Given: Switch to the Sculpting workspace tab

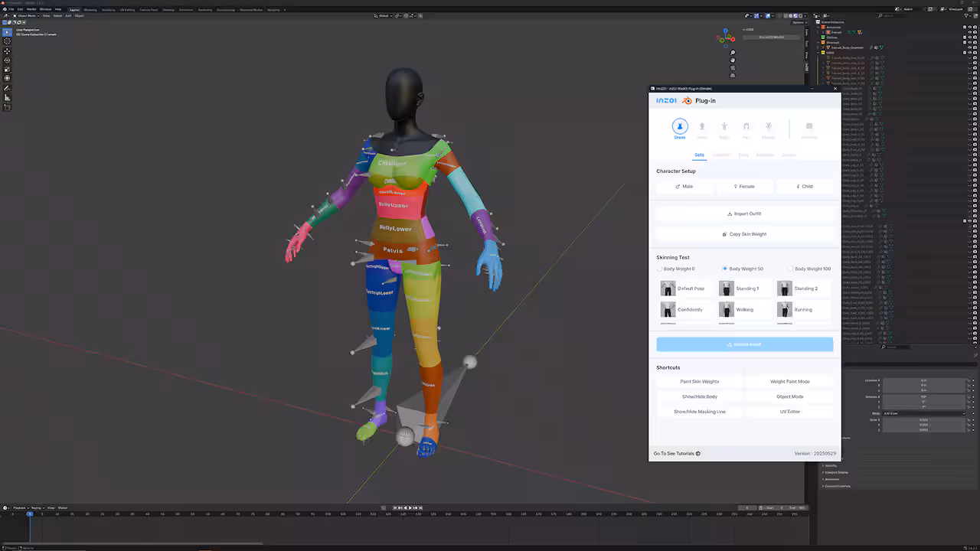Looking at the screenshot, I should 108,9.
